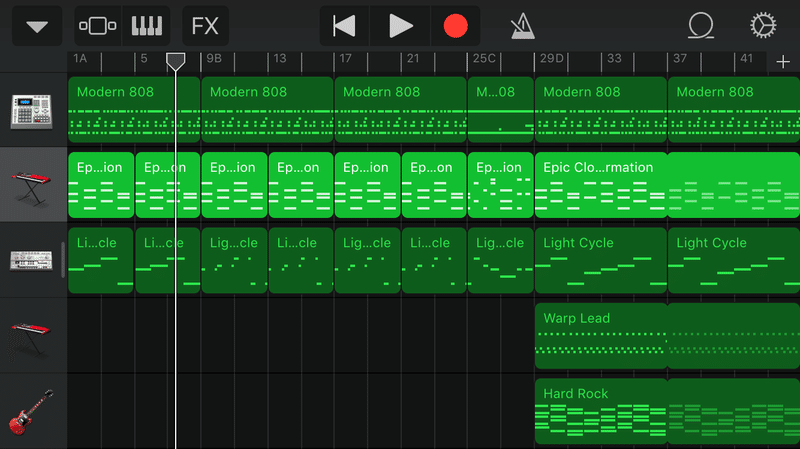Viewport: 800px width, 449px height.
Task: Toggle the metronome
Action: (522, 26)
